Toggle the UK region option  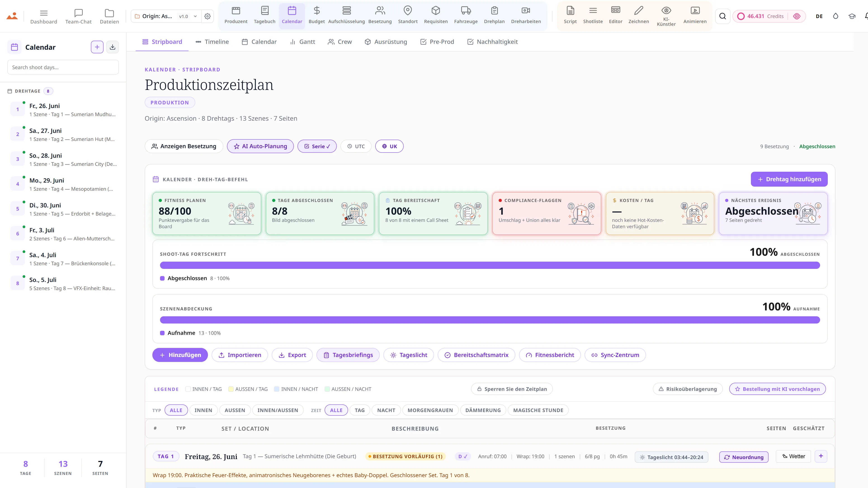389,146
